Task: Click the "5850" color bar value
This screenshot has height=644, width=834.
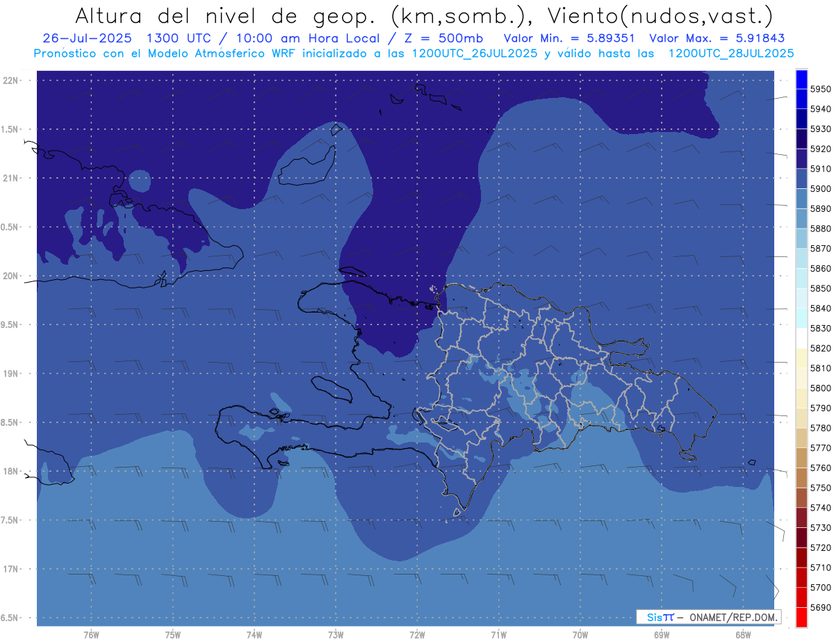Action: pos(820,288)
